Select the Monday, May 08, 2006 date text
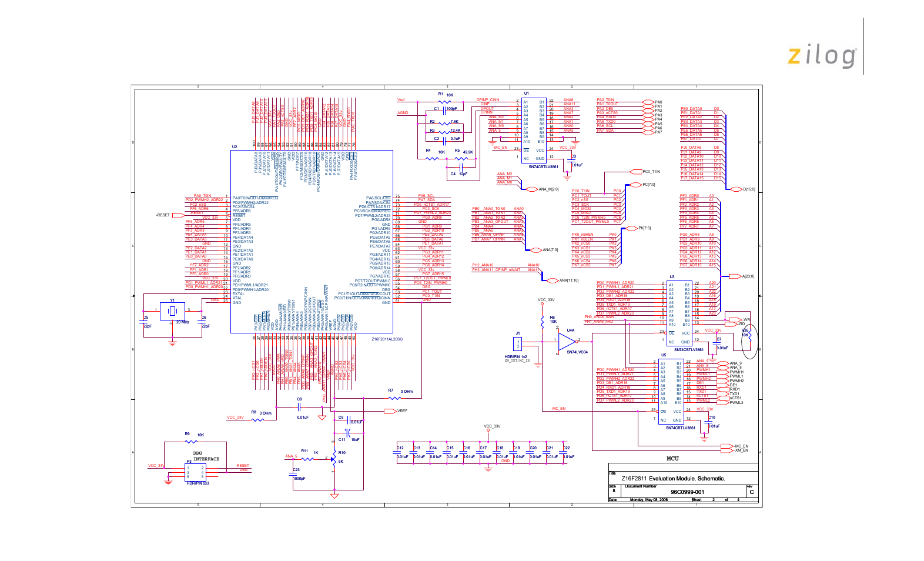 pyautogui.click(x=649, y=500)
